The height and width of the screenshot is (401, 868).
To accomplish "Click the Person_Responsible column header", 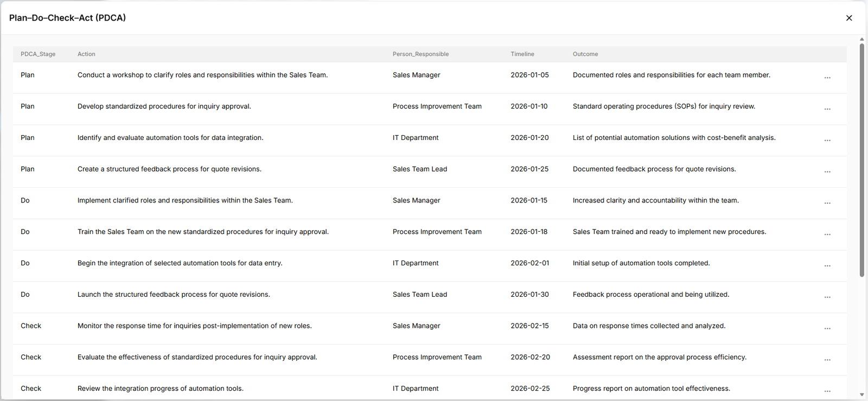I will coord(420,54).
